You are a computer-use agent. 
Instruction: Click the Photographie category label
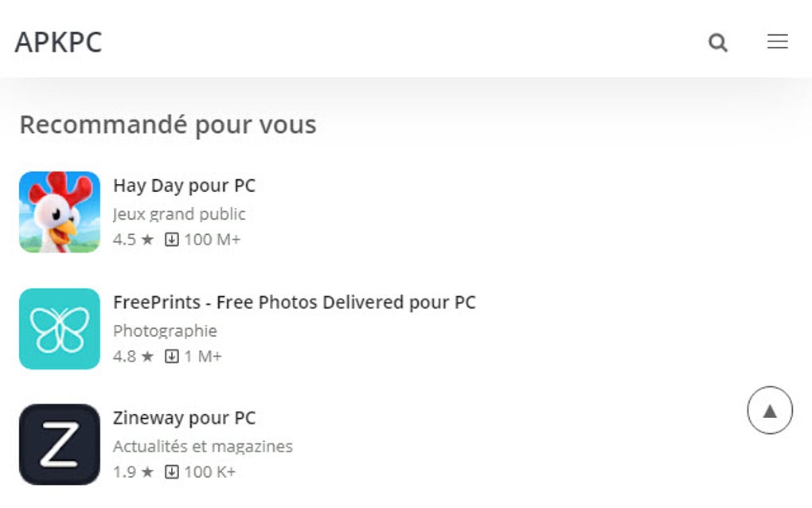click(x=165, y=330)
